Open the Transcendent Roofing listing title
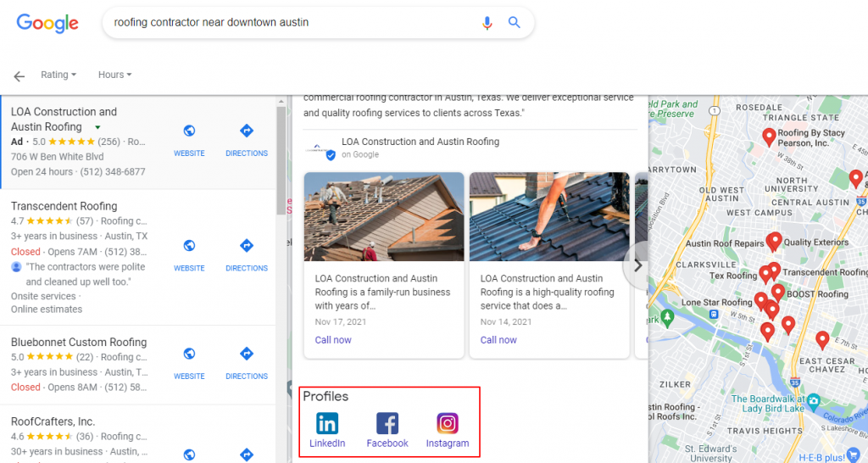The height and width of the screenshot is (463, 868). [64, 206]
